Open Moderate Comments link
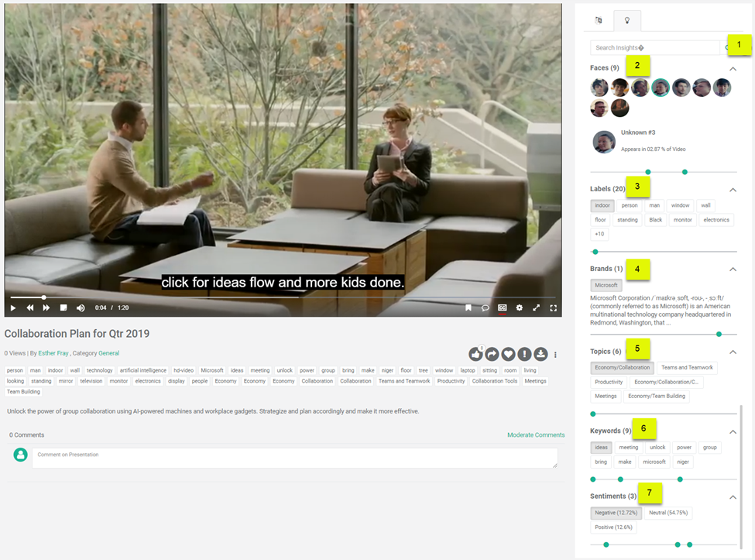755x560 pixels. [536, 435]
